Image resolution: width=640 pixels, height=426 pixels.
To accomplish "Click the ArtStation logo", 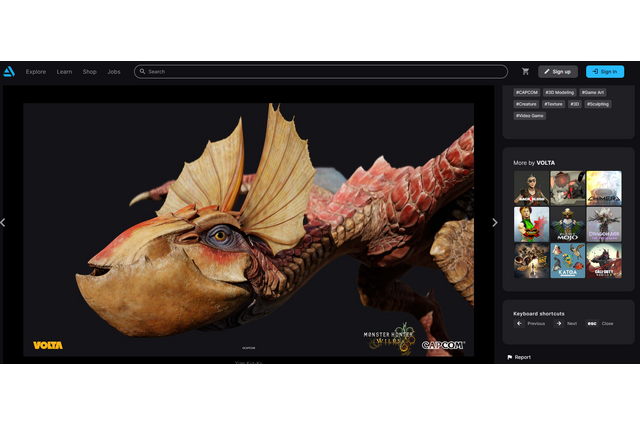I will 9,71.
